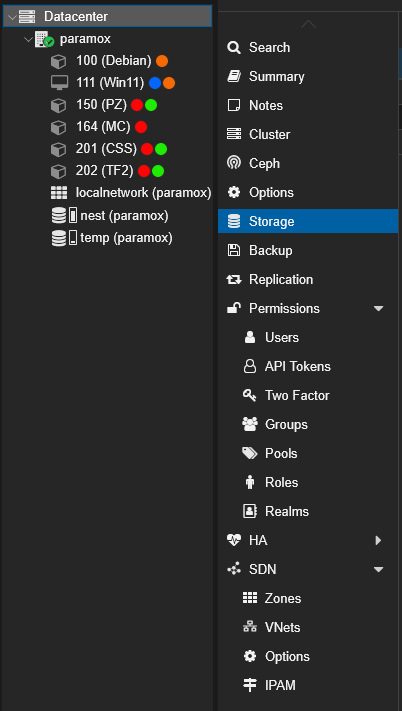Click the SDN network nodes icon
This screenshot has height=711, width=402.
(234, 570)
